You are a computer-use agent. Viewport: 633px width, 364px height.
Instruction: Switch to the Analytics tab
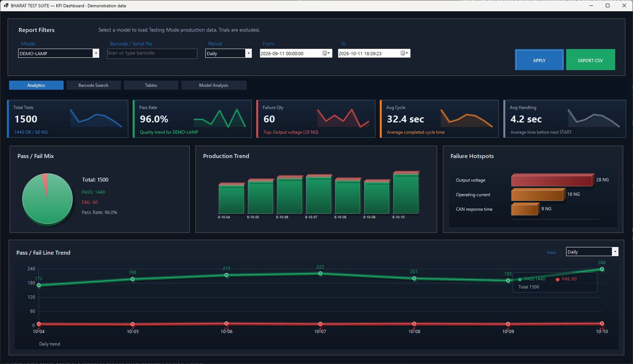point(36,85)
